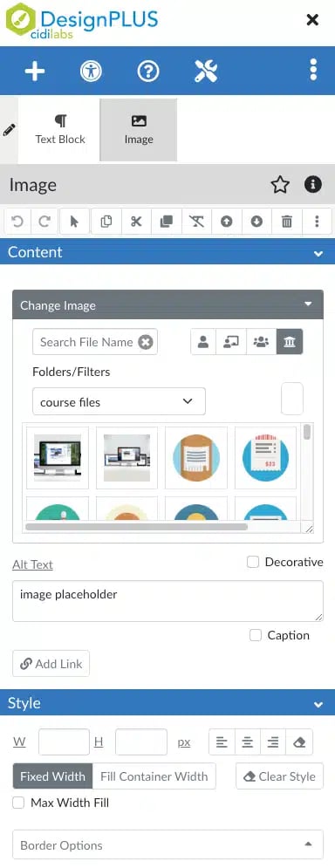This screenshot has height=868, width=335.
Task: Choose the receipt icon thumbnail
Action: coord(265,458)
